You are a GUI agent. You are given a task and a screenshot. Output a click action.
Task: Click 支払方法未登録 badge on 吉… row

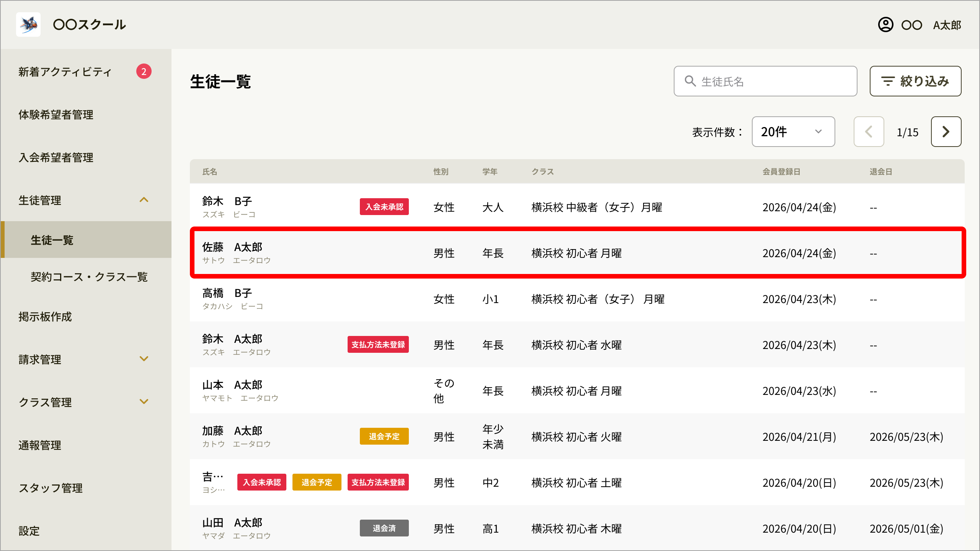tap(378, 482)
